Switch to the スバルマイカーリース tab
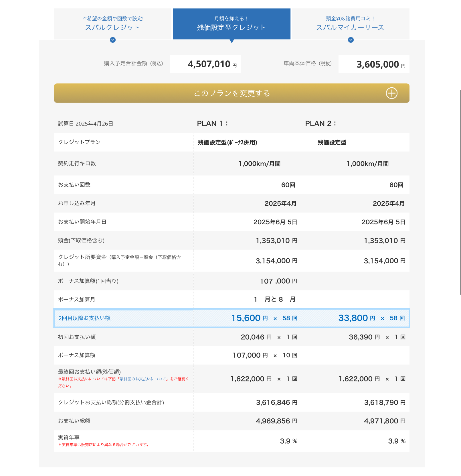This screenshot has height=476, width=461. pyautogui.click(x=351, y=24)
